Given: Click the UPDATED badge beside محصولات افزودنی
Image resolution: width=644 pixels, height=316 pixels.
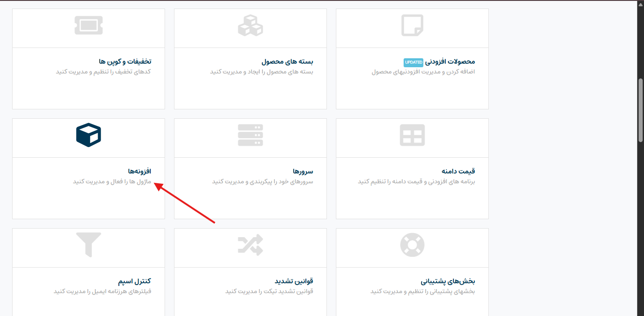Looking at the screenshot, I should coord(413,62).
